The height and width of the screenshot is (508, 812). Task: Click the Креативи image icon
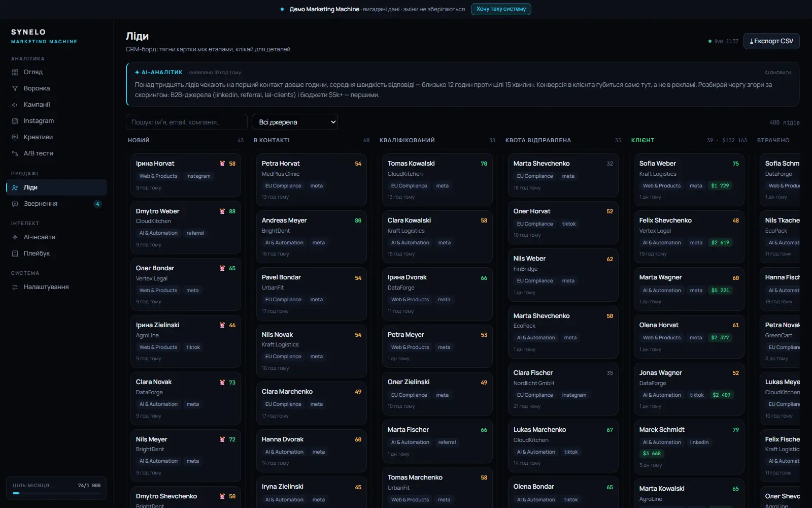tap(15, 137)
